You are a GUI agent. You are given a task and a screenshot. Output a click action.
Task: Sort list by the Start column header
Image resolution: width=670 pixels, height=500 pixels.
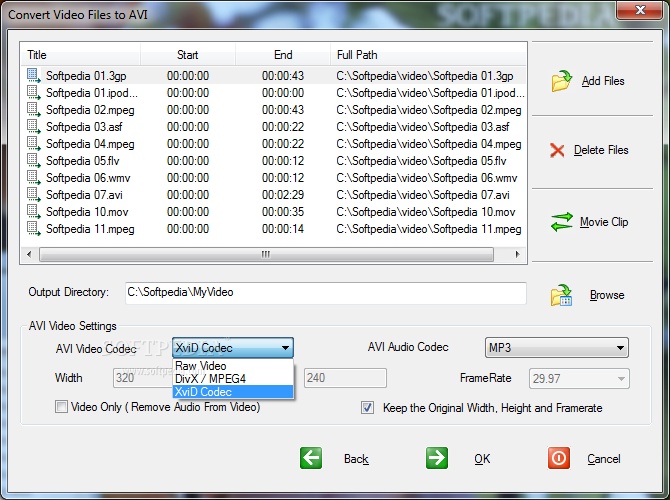click(x=188, y=55)
